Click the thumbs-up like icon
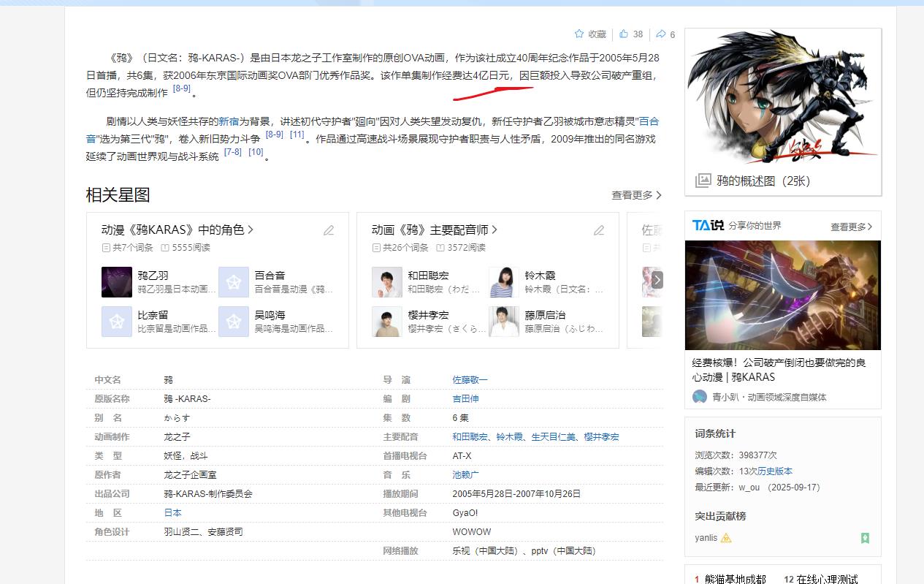 tap(623, 34)
